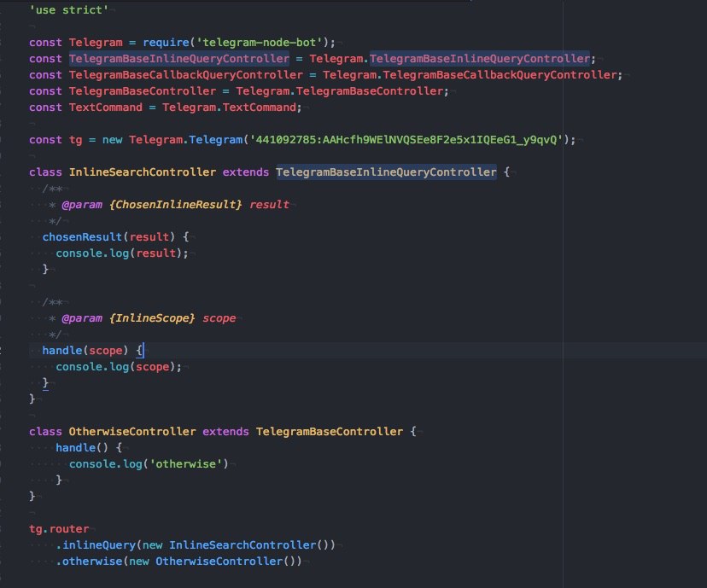Click opening brace after handle(scope)
The height and width of the screenshot is (588, 707).
click(139, 351)
